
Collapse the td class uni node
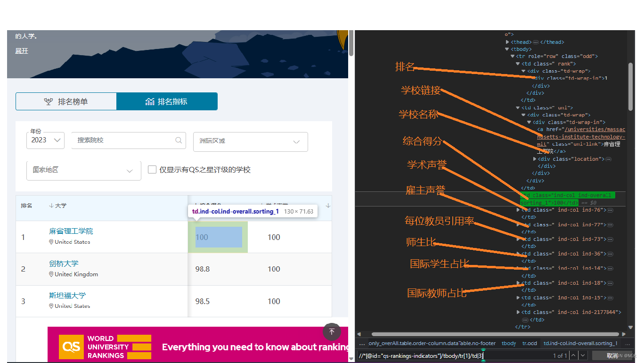518,107
